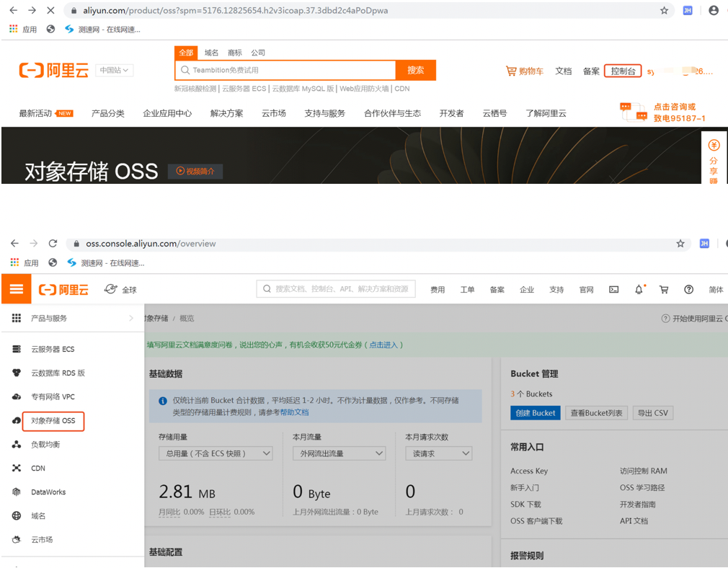The height and width of the screenshot is (568, 728).
Task: Open user profile icon in top browser
Action: (714, 10)
